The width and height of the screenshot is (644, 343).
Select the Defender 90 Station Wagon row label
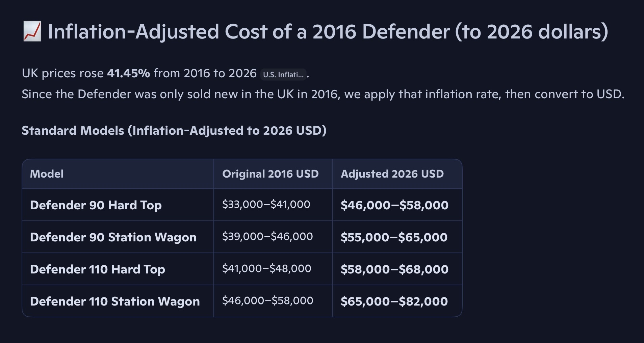[113, 237]
